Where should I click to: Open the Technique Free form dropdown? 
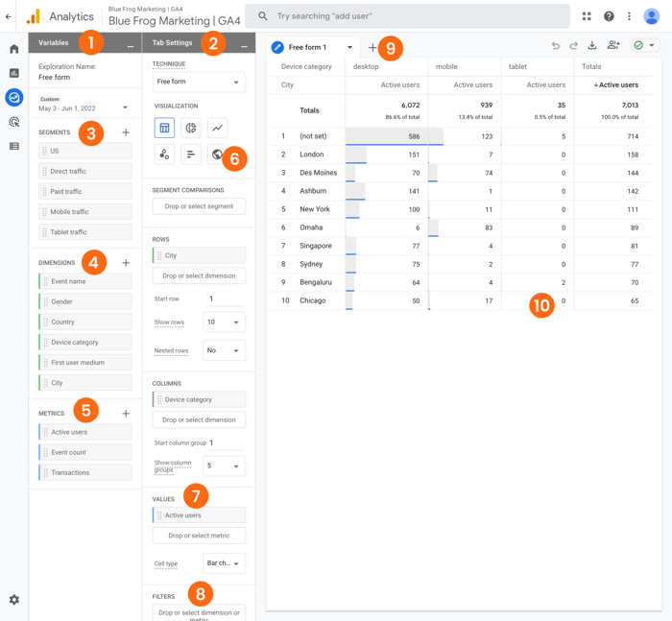pos(199,82)
